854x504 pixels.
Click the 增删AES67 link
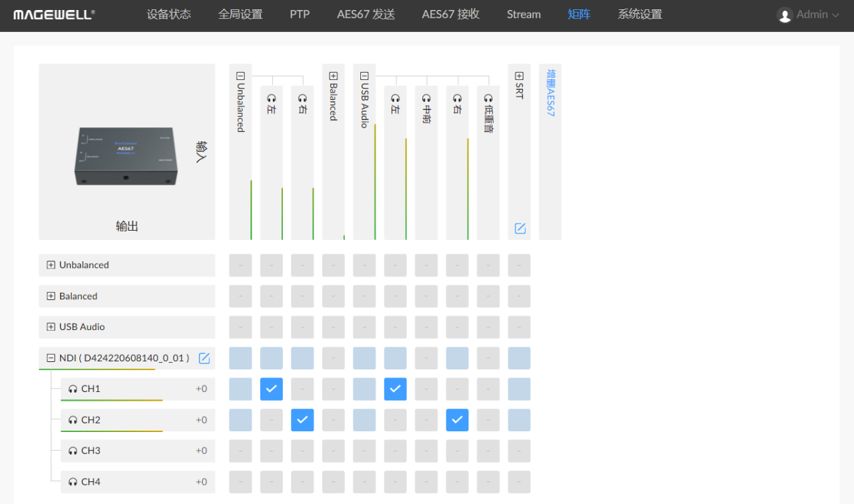coord(550,93)
